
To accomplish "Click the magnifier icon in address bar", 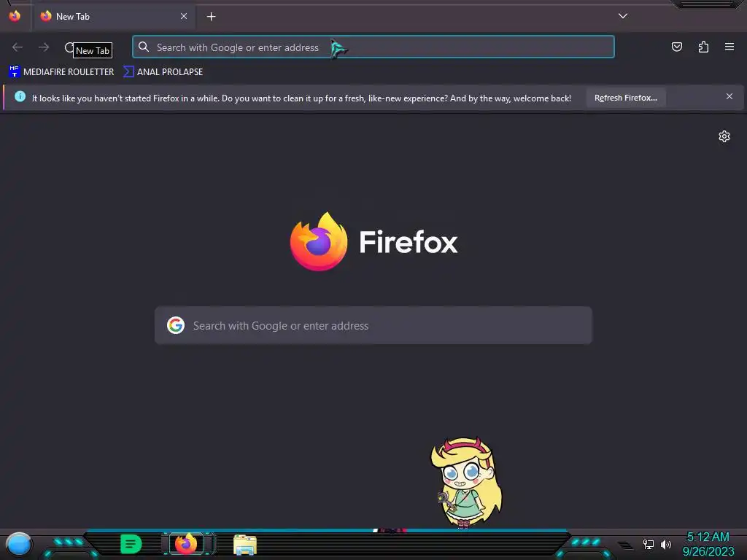I will (x=144, y=47).
